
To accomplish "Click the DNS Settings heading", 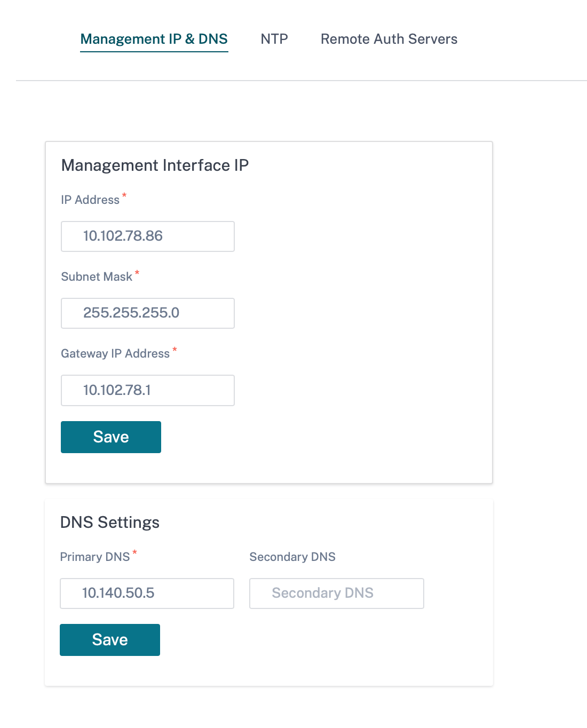I will pos(110,522).
